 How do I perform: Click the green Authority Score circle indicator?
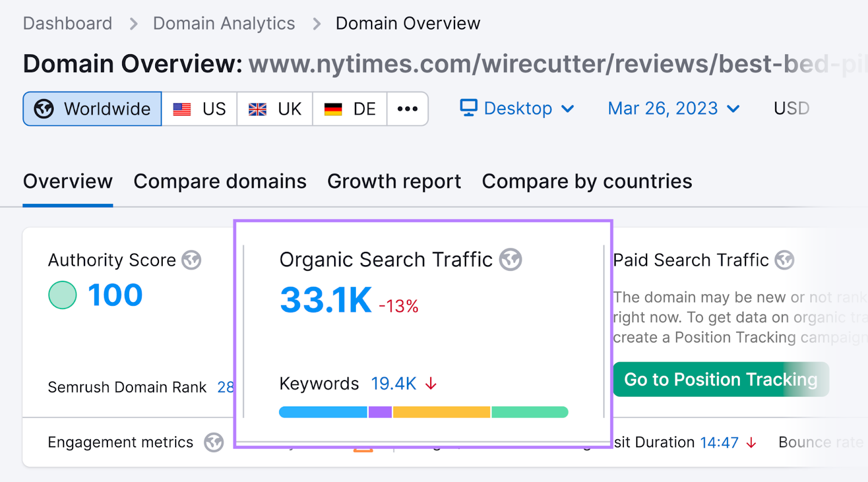point(62,295)
